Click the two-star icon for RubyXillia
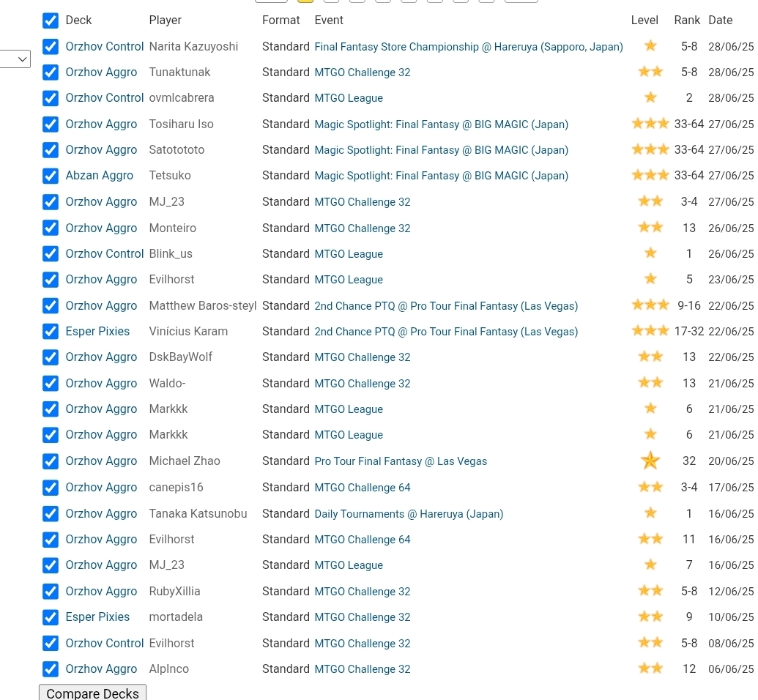This screenshot has width=758, height=700. pyautogui.click(x=650, y=590)
